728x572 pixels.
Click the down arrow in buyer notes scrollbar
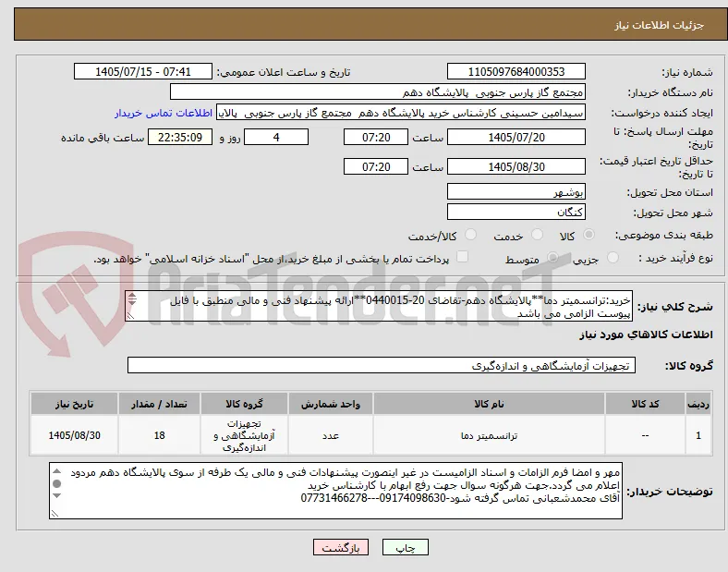(56, 495)
